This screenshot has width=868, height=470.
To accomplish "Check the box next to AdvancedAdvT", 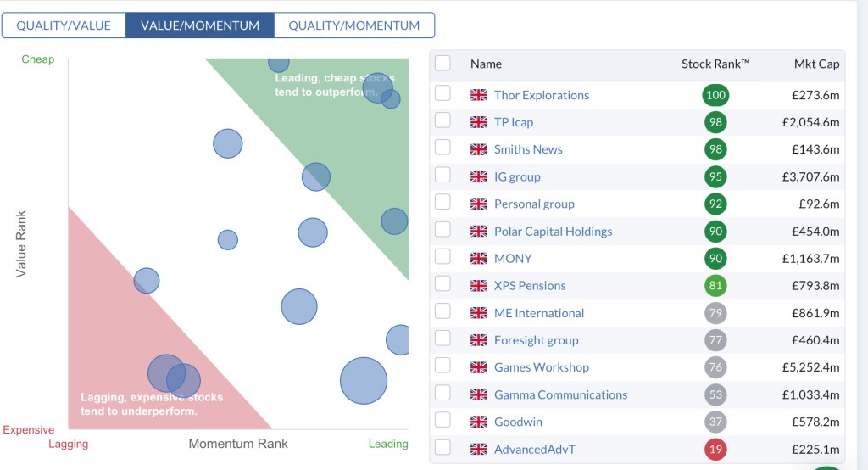I will coord(442,447).
